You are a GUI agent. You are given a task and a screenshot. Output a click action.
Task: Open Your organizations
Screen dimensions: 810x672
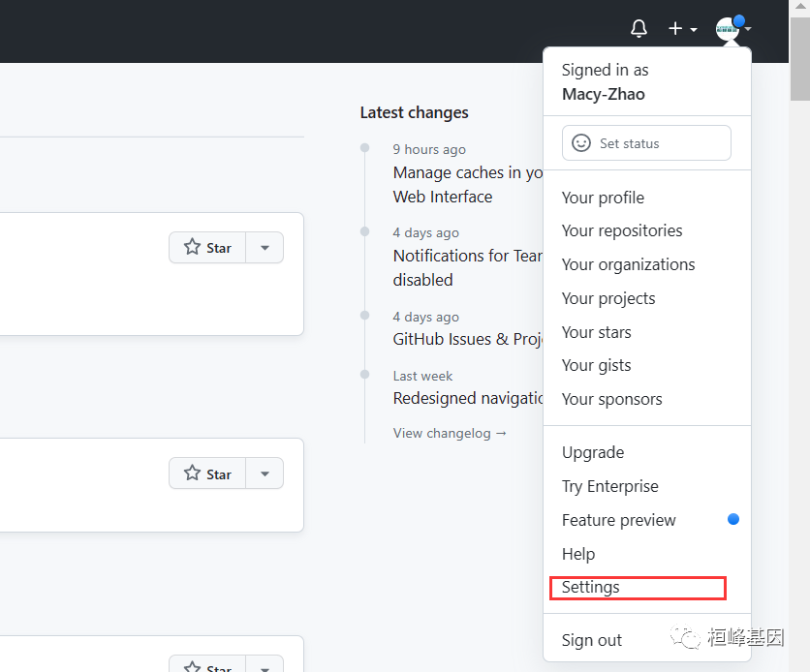point(628,264)
